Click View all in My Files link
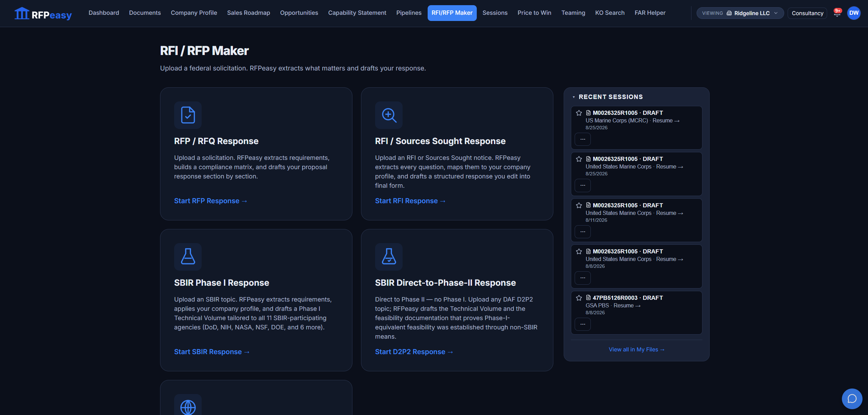Viewport: 868px width, 415px height. coord(636,349)
